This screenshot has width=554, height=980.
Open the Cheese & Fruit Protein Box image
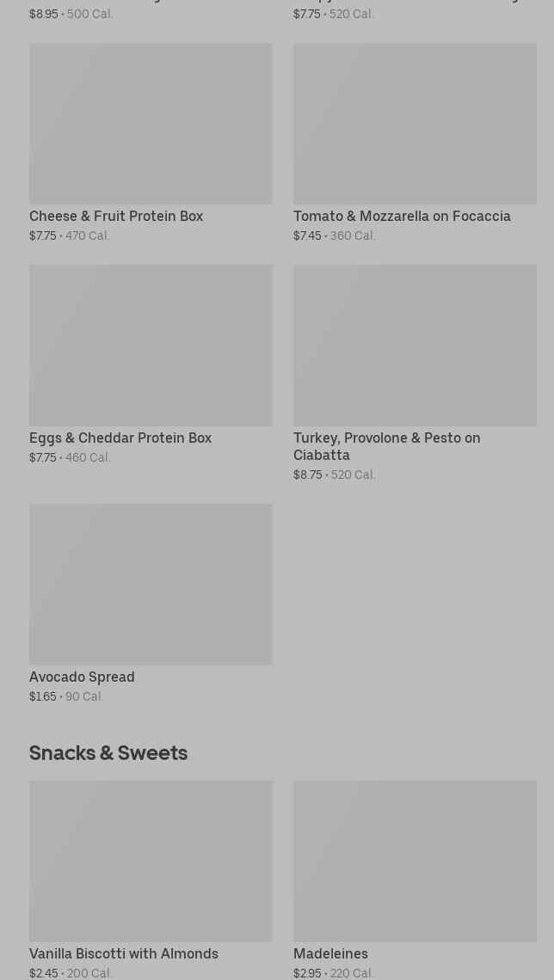151,124
